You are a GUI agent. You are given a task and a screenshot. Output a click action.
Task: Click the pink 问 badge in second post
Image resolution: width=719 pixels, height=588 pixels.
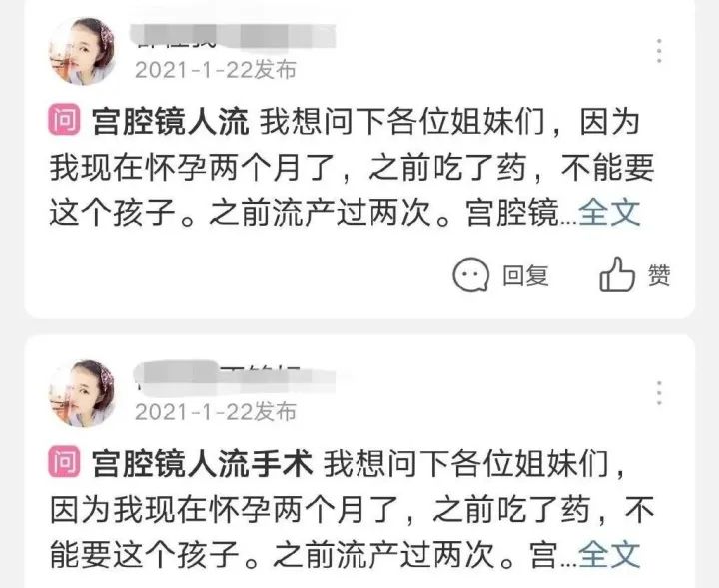(64, 462)
